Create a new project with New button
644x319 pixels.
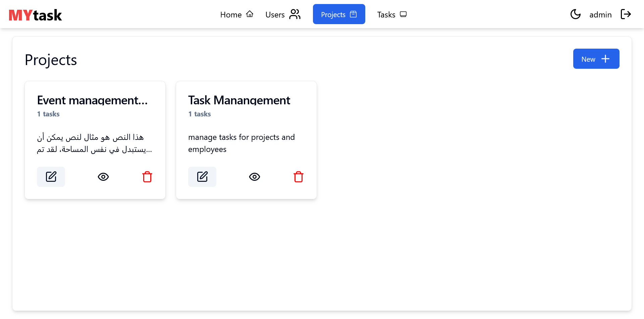tap(596, 59)
